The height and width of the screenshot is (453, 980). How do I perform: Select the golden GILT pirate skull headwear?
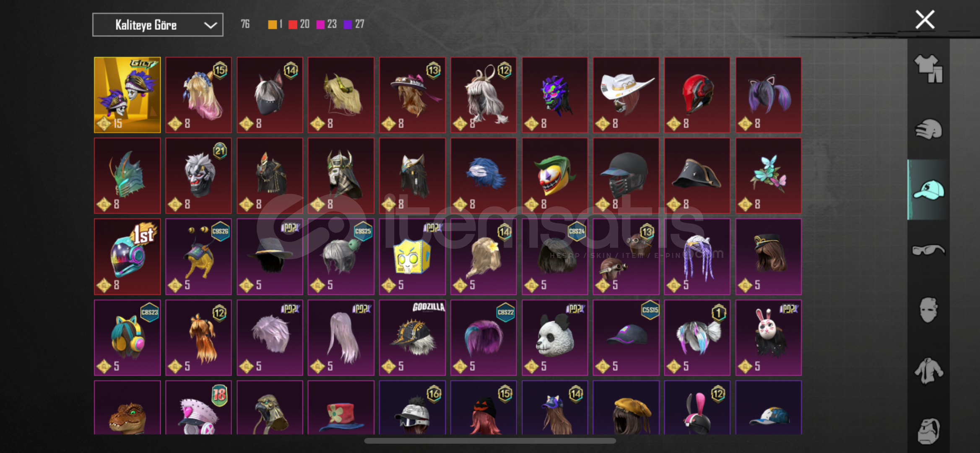tap(127, 95)
